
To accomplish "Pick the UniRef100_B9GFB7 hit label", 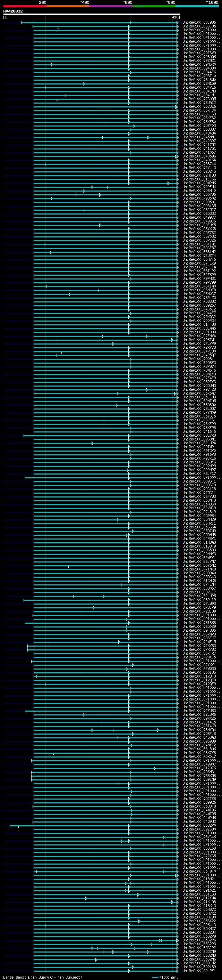I will pos(199,248).
